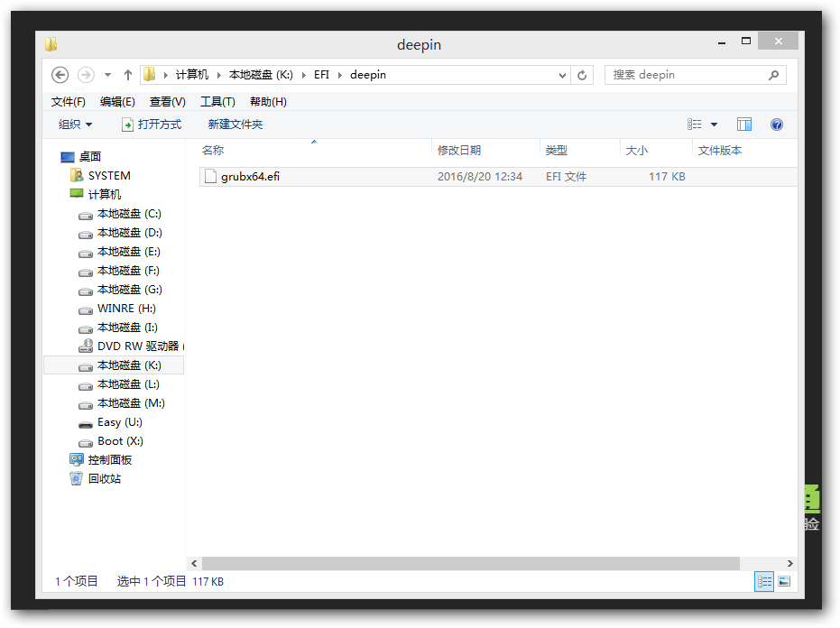Click the window title folder icon
840x628 pixels.
pyautogui.click(x=51, y=44)
